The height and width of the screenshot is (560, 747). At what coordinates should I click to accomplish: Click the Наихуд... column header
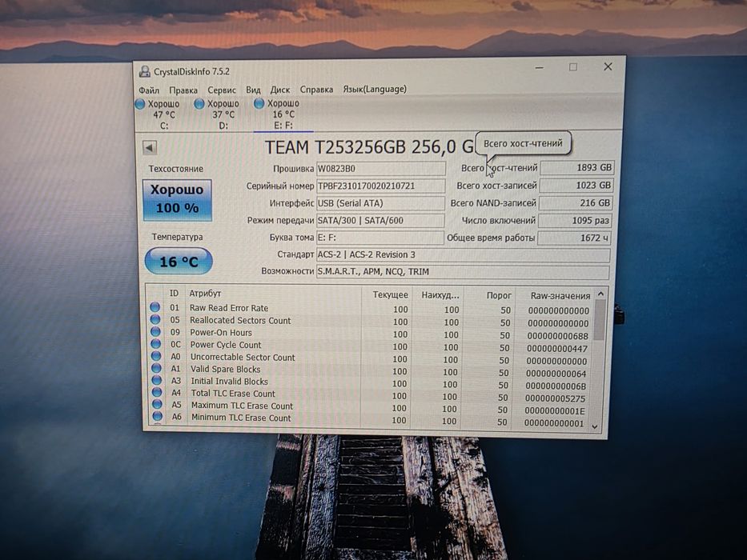click(x=440, y=295)
